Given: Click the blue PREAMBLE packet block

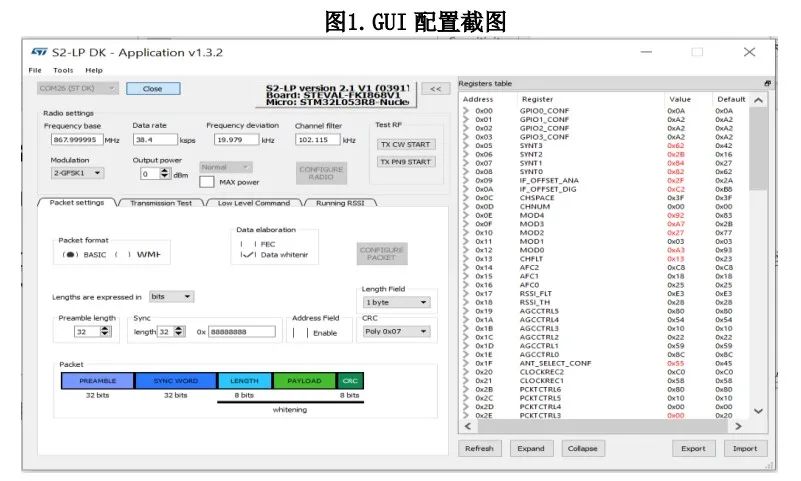Looking at the screenshot, I should tap(98, 381).
